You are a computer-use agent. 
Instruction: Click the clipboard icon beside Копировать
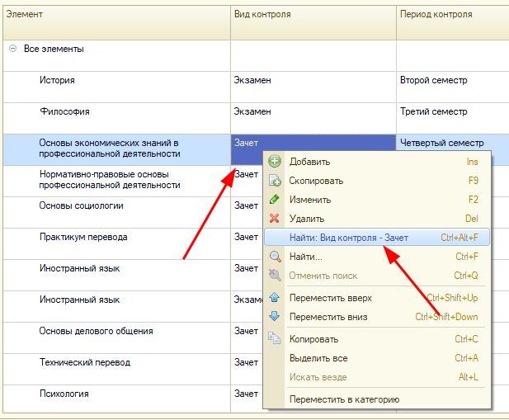click(x=275, y=337)
